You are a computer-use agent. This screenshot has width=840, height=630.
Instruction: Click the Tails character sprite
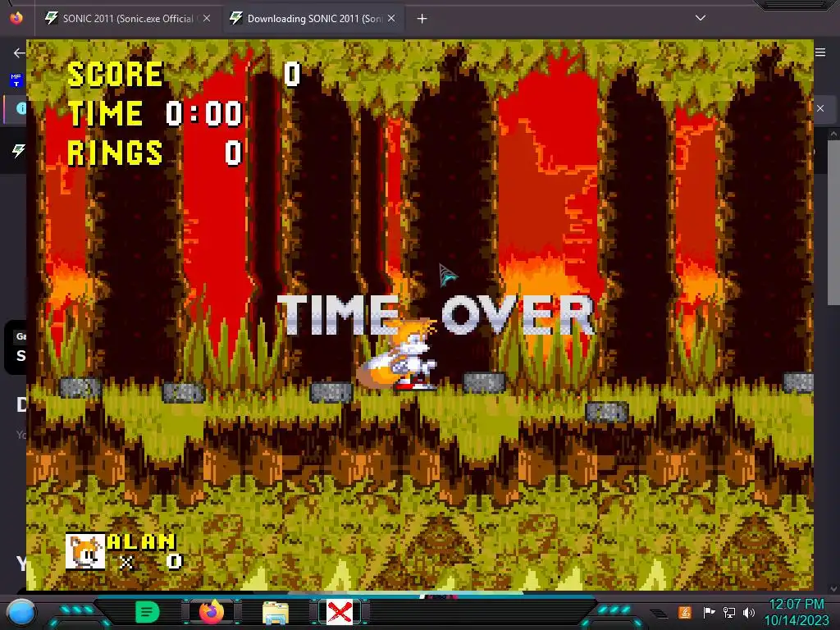click(x=398, y=354)
